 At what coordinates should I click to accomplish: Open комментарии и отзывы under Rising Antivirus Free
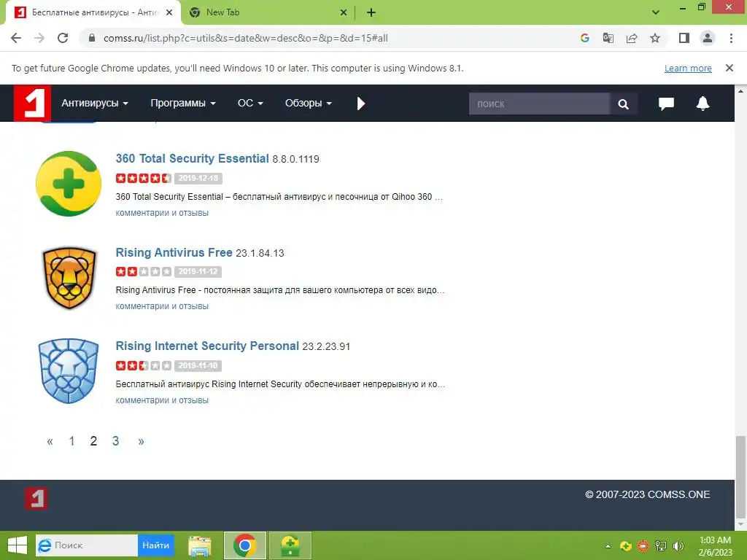pos(162,306)
